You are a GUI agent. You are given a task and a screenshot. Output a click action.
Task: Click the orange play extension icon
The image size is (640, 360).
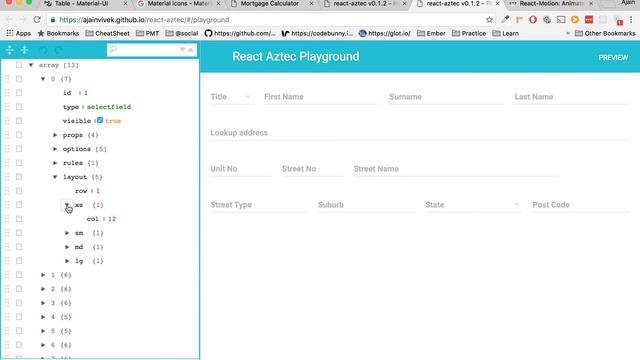click(575, 19)
